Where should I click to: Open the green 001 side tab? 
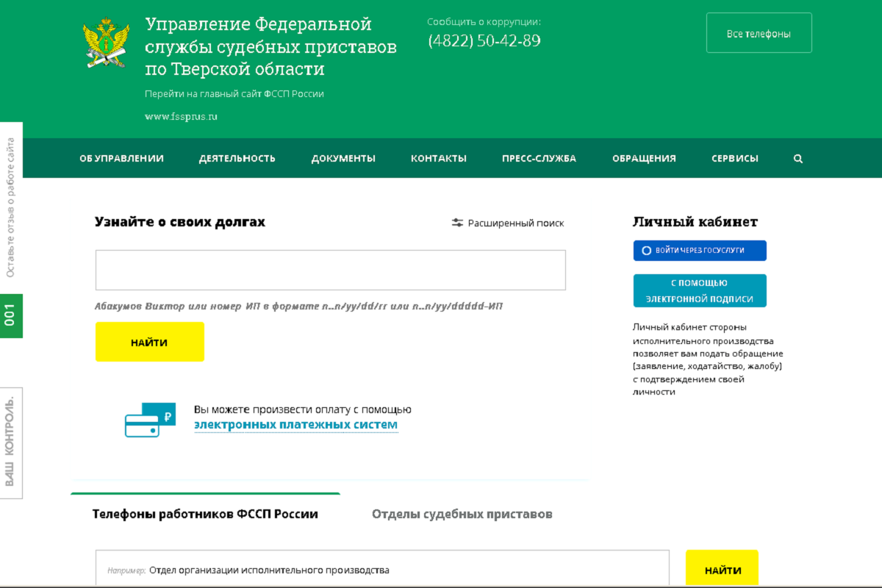tap(11, 316)
